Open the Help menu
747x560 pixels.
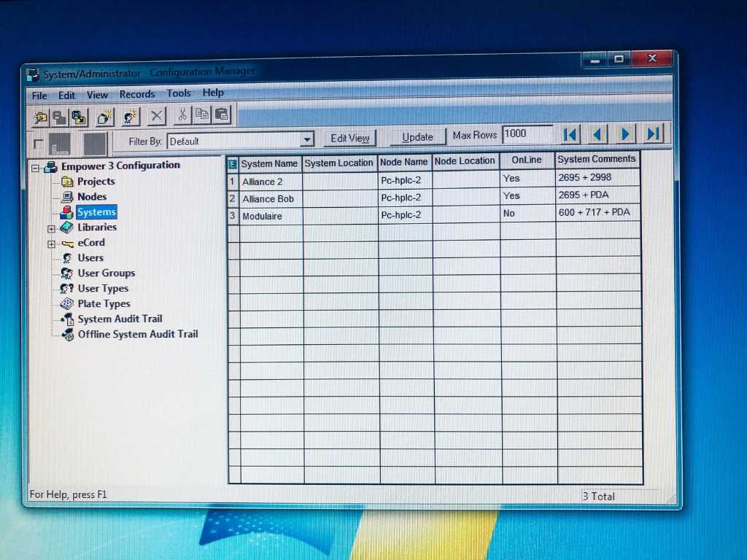pyautogui.click(x=213, y=93)
